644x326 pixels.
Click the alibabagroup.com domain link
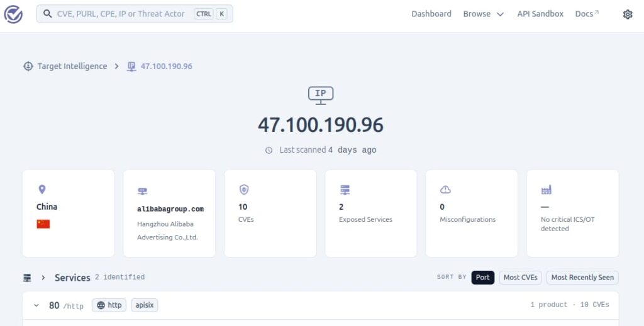(x=170, y=209)
